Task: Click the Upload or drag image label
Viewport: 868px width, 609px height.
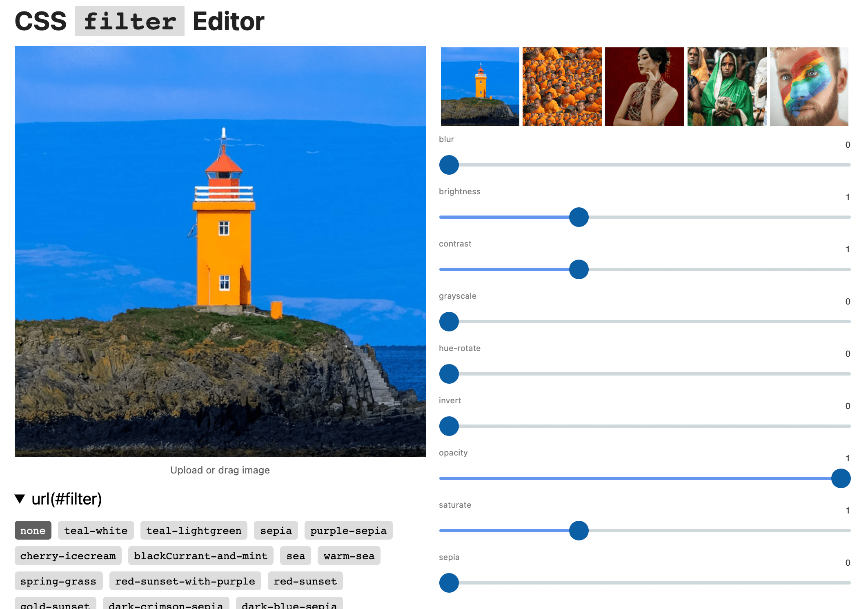Action: click(x=220, y=470)
